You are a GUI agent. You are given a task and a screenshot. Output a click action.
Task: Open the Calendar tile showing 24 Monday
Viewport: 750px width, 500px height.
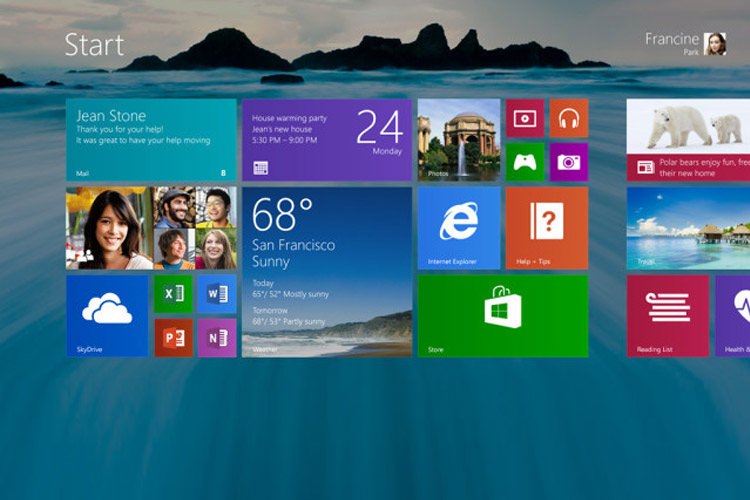[327, 140]
